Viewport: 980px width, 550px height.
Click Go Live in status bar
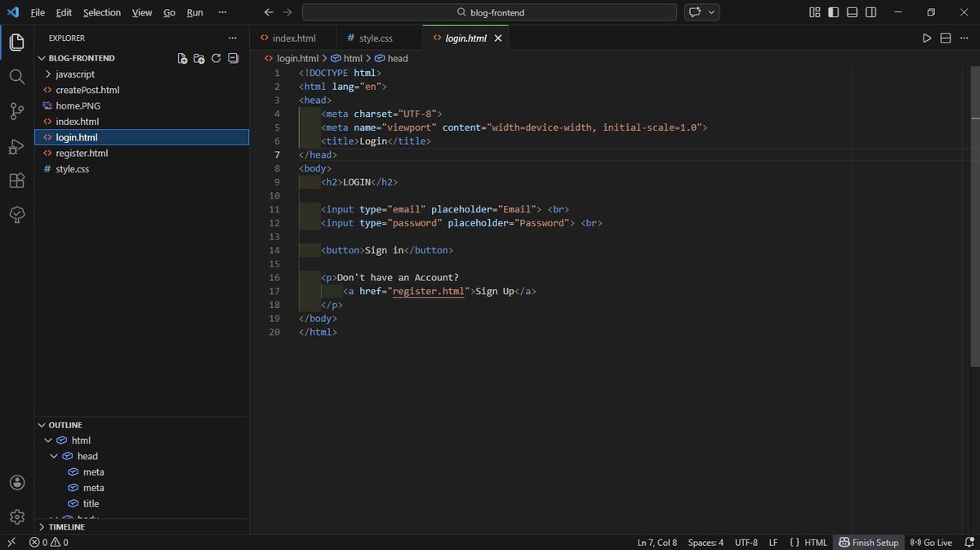coord(931,542)
